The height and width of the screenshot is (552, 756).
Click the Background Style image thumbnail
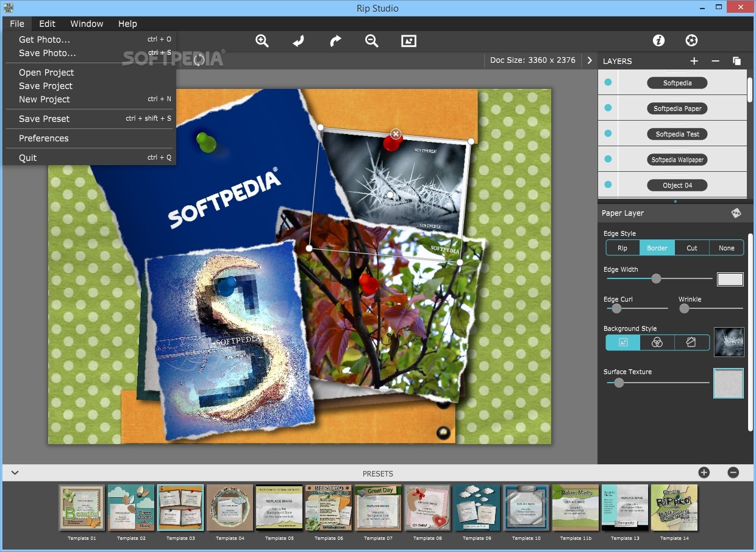(729, 342)
